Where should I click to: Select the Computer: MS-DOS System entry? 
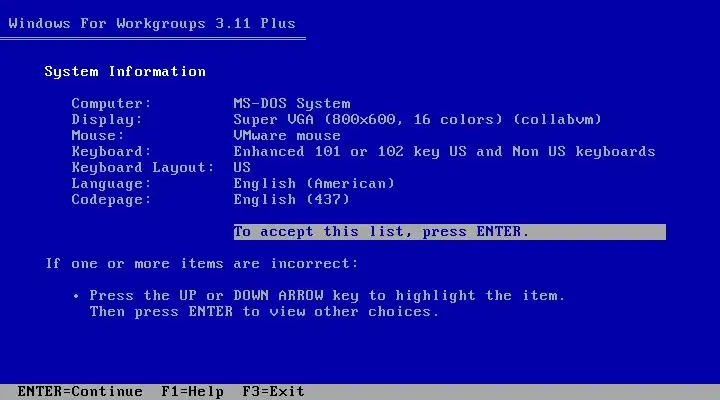point(292,103)
